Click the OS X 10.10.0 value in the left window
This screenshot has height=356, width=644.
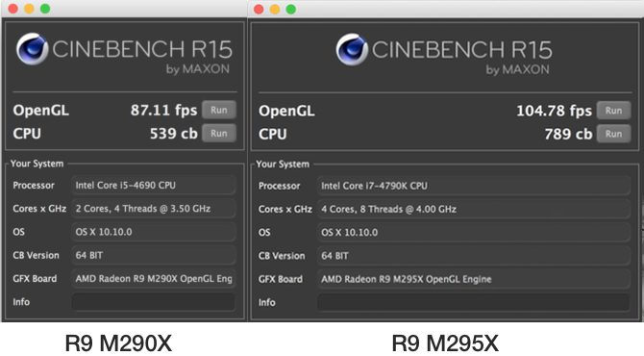tap(154, 232)
